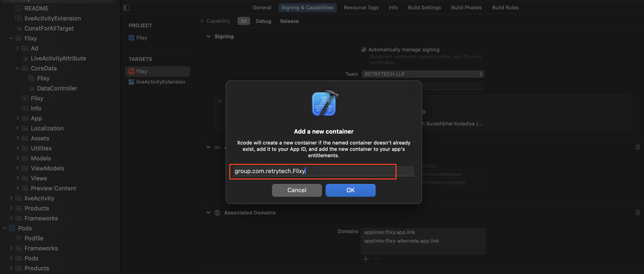Select the Build Settings tab
Image resolution: width=644 pixels, height=274 pixels.
(424, 7)
